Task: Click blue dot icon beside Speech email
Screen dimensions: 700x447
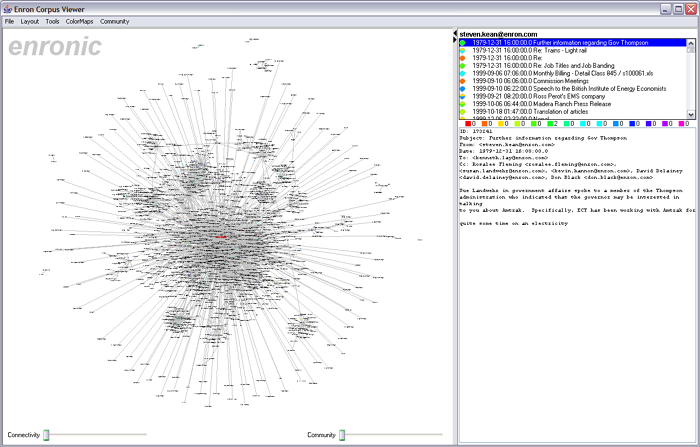Action: (463, 88)
